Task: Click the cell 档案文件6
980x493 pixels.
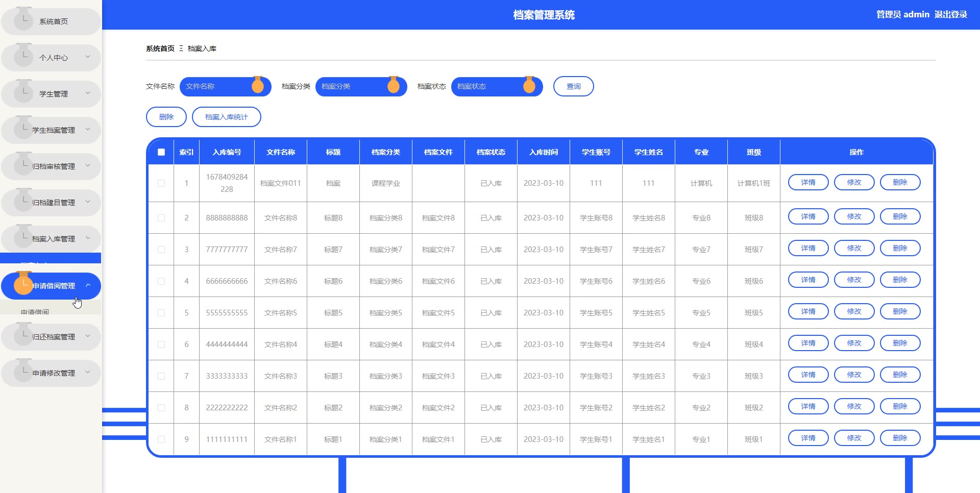Action: (438, 281)
